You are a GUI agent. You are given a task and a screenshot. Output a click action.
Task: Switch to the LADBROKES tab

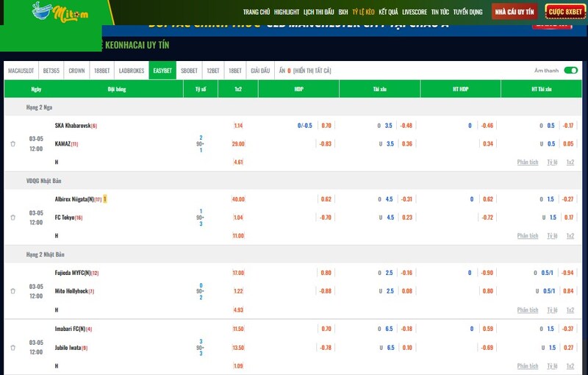point(132,71)
